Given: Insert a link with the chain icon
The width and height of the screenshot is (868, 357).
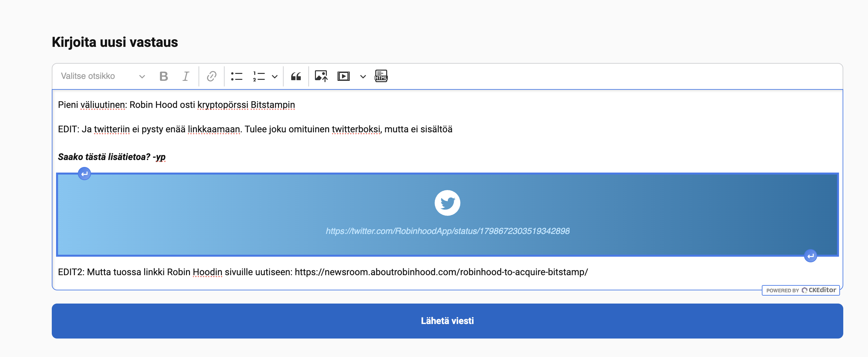Looking at the screenshot, I should tap(212, 77).
